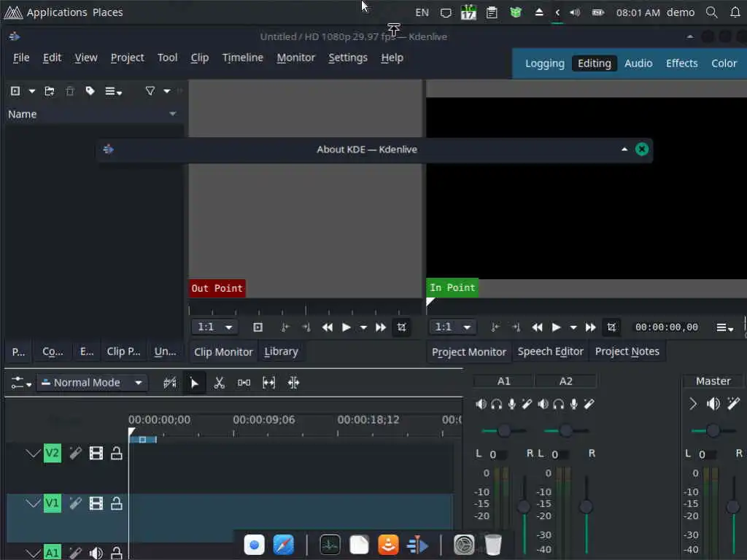Toggle crop edit mode in Project Monitor
Screen dimensions: 747x560
click(611, 327)
